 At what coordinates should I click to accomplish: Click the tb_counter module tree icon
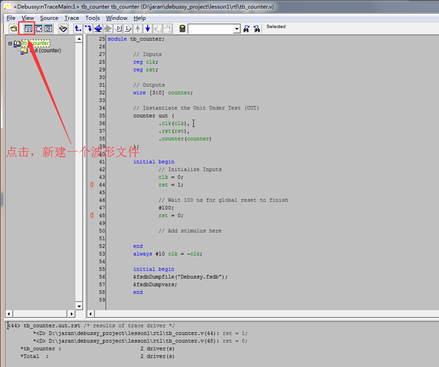coord(17,43)
